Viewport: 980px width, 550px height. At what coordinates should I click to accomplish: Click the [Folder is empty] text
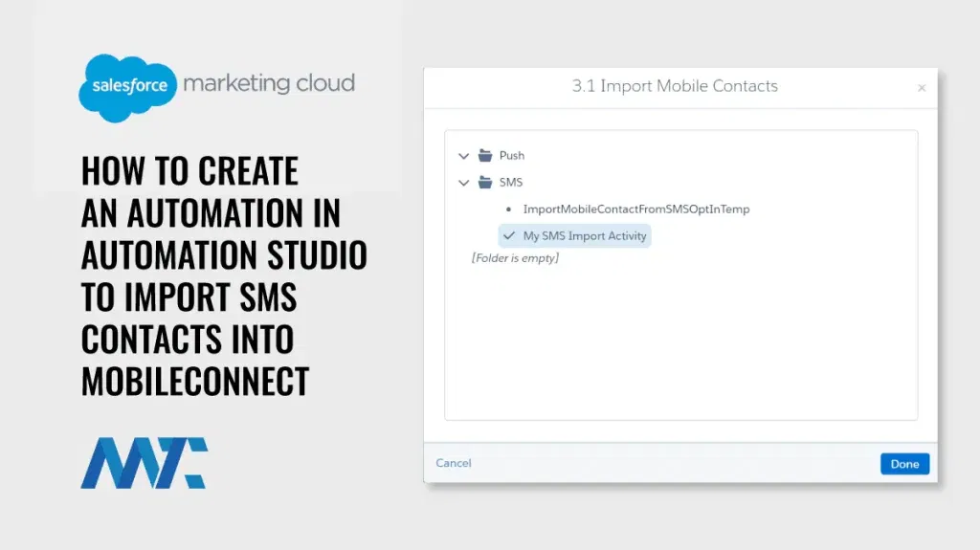click(516, 258)
